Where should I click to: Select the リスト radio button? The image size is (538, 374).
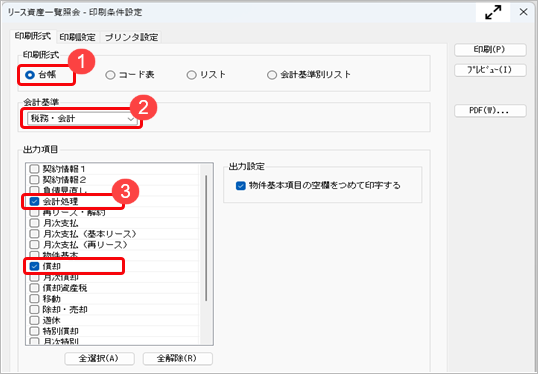coord(191,75)
